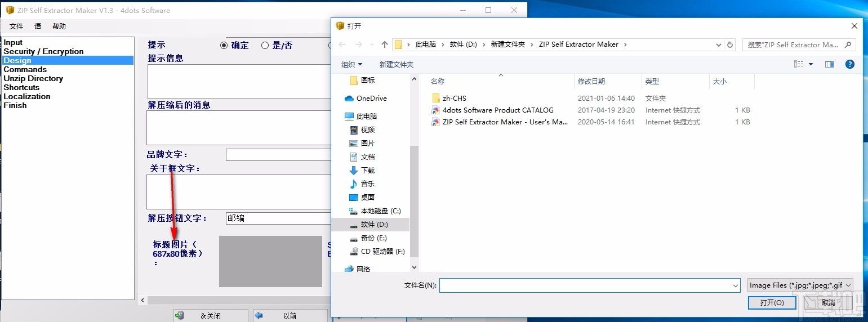Open the view options dropdown arrow

[x=811, y=64]
